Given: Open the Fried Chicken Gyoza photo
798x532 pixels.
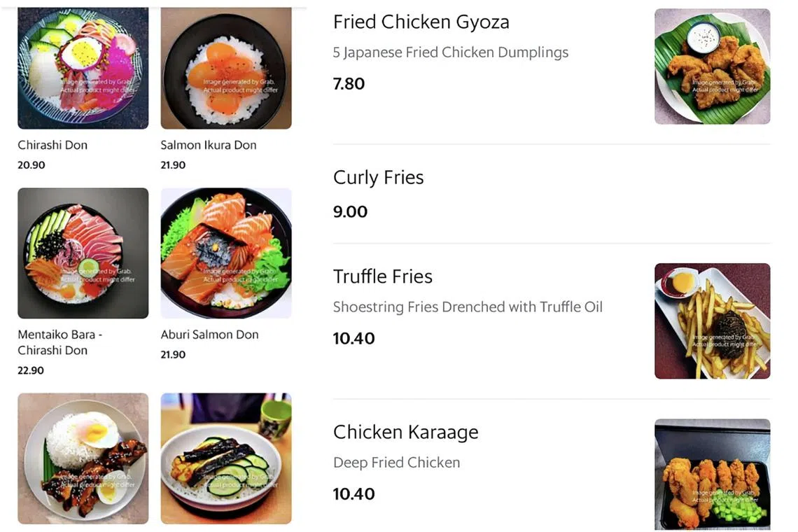Looking at the screenshot, I should click(712, 66).
